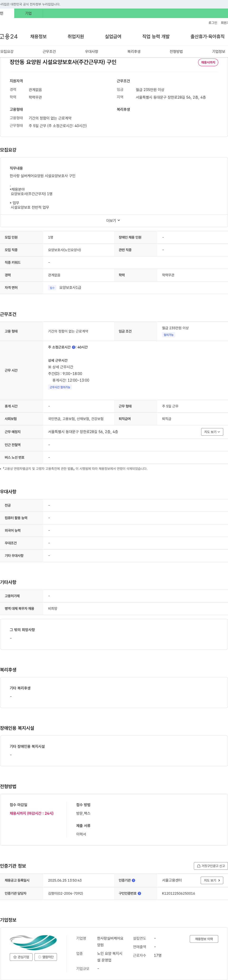Click the 고용24 logo

pyautogui.click(x=9, y=37)
